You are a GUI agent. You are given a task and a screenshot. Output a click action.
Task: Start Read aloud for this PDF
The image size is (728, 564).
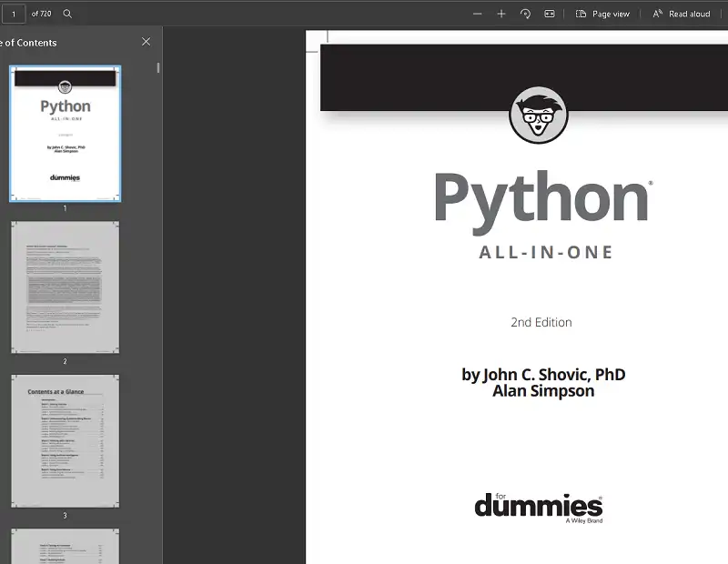[x=681, y=14]
